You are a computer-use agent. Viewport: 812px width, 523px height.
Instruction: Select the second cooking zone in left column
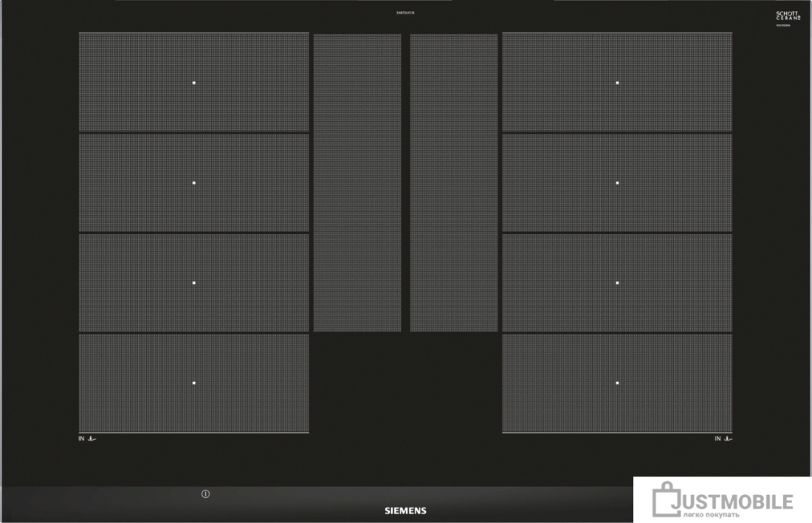tap(193, 182)
